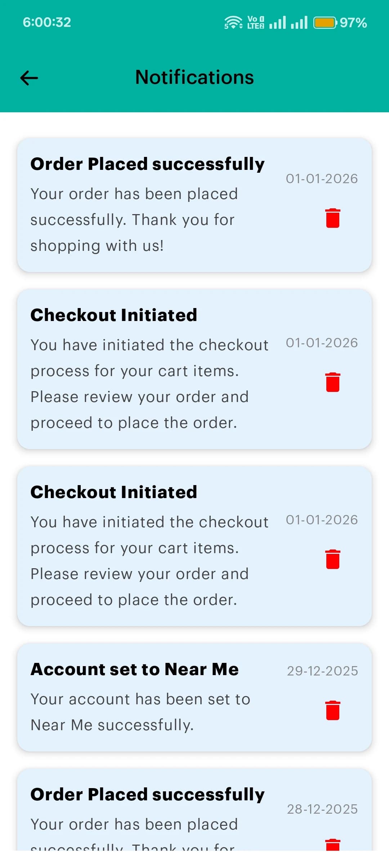
Task: Tap the 'Thank you for shopping with us!' message
Action: click(133, 232)
